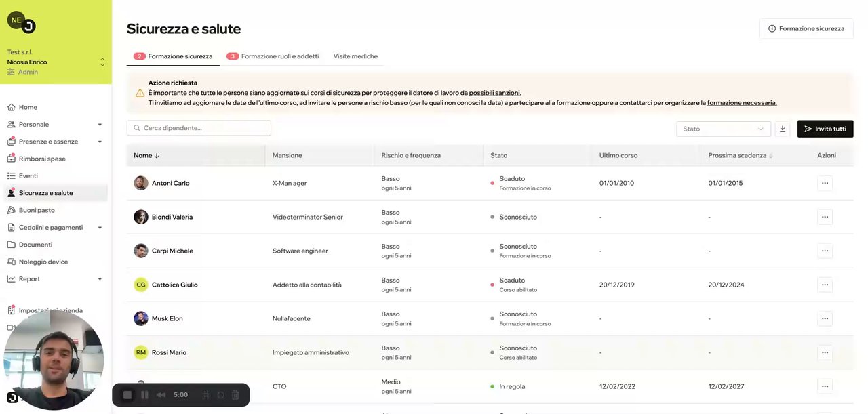Switch to Formazione ruoli e addetti tab

(273, 56)
